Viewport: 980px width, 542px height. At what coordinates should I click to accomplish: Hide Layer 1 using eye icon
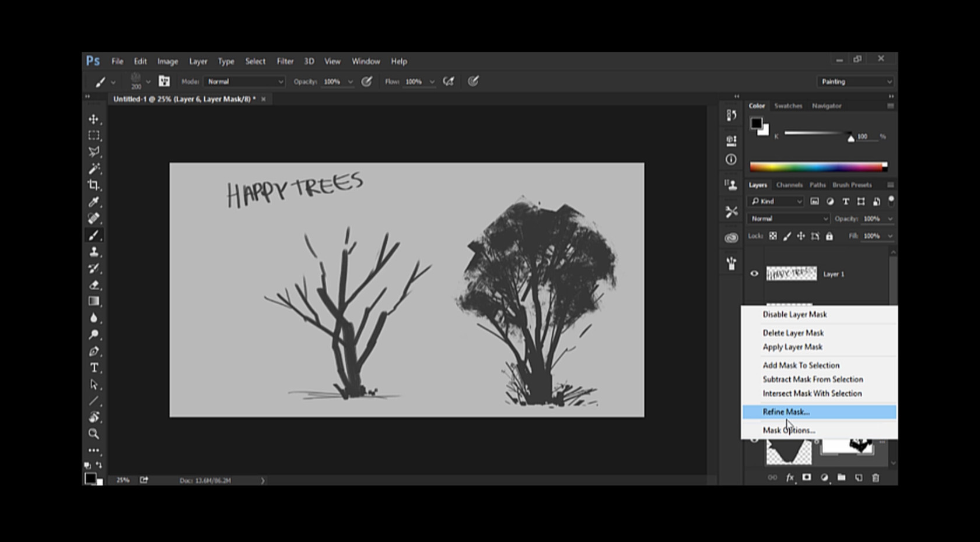pos(754,273)
